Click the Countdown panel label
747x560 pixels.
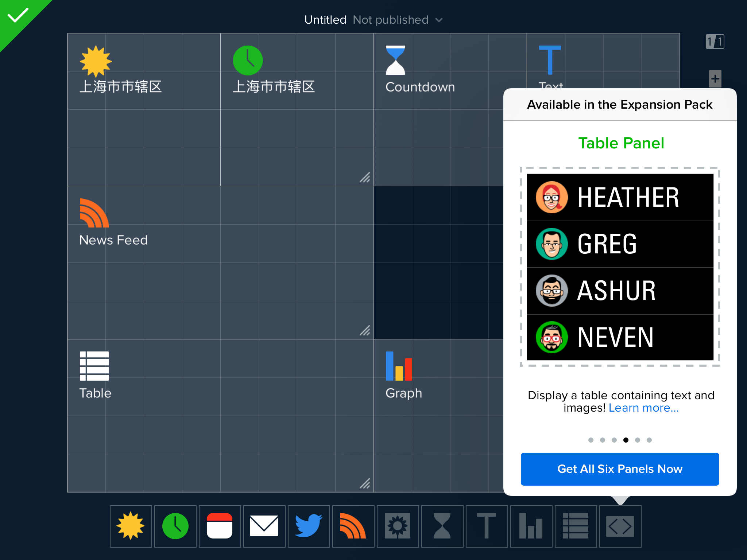(420, 87)
